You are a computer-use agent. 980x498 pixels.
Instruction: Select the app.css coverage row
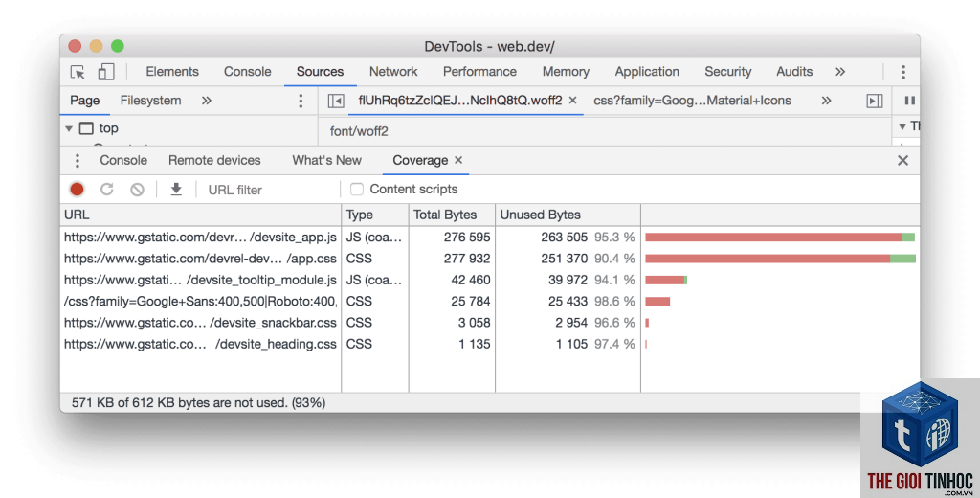[489, 259]
